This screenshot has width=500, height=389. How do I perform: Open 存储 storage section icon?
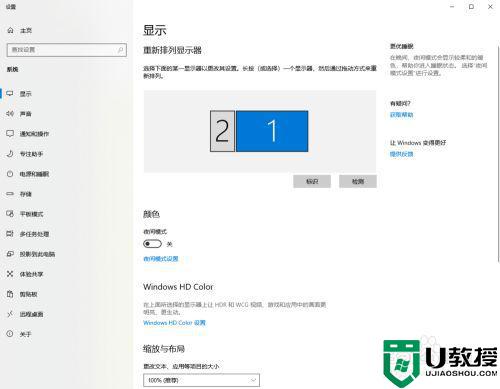(10, 194)
